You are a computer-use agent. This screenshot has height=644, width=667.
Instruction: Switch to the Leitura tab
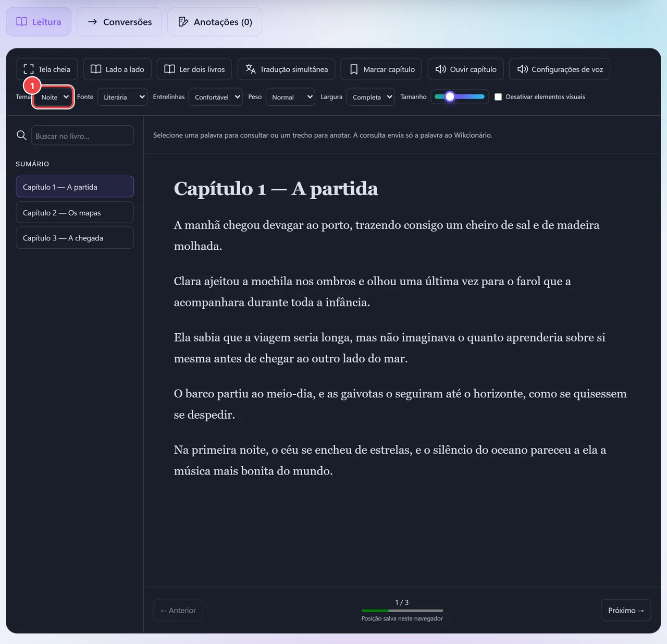[x=39, y=21]
